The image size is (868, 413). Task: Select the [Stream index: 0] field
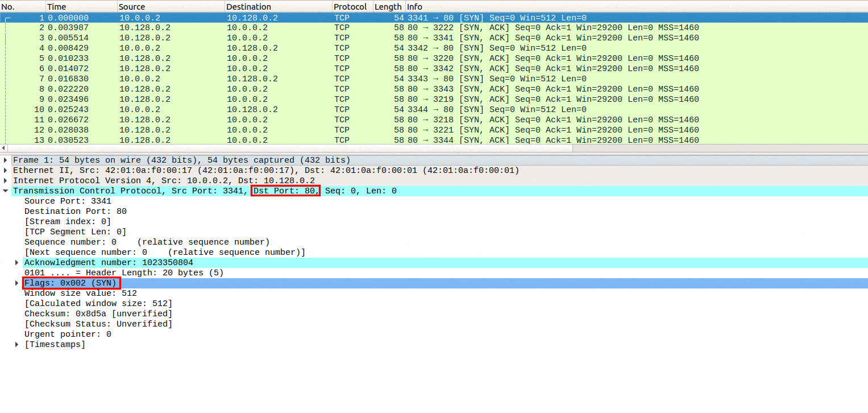(68, 222)
